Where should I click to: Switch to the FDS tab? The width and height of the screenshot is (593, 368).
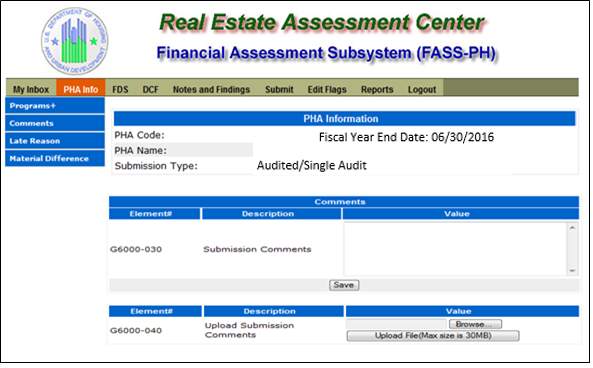point(120,90)
